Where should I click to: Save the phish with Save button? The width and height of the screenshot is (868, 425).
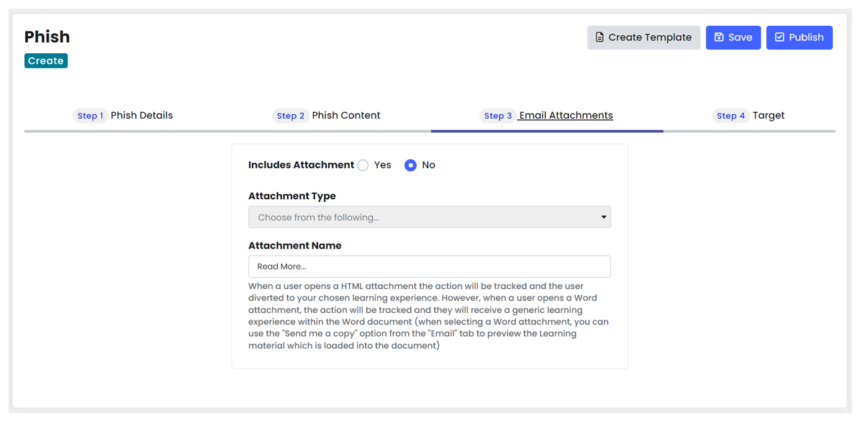(733, 37)
